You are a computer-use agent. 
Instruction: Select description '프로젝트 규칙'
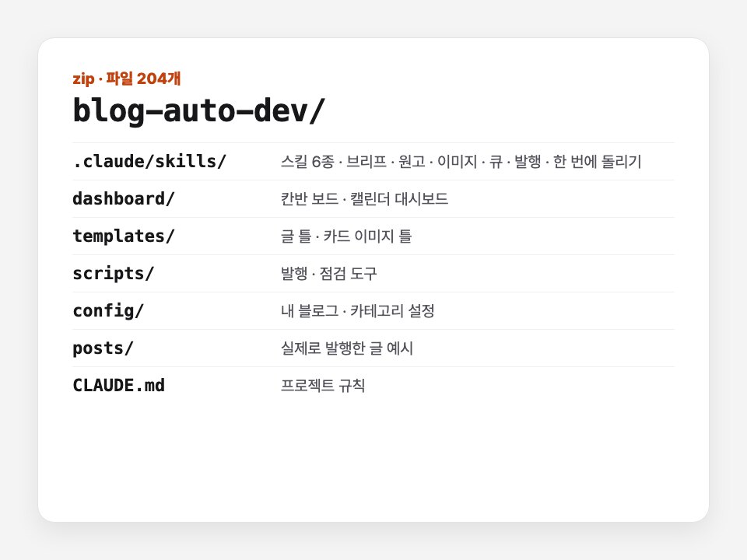click(323, 385)
